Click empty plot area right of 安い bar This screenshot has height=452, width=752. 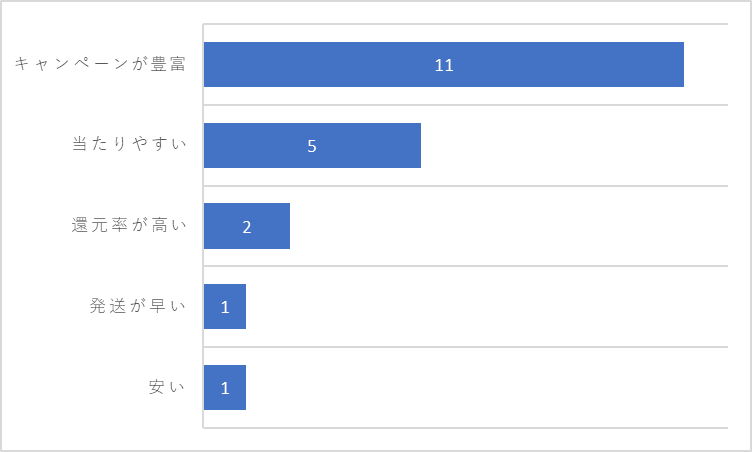coord(487,388)
